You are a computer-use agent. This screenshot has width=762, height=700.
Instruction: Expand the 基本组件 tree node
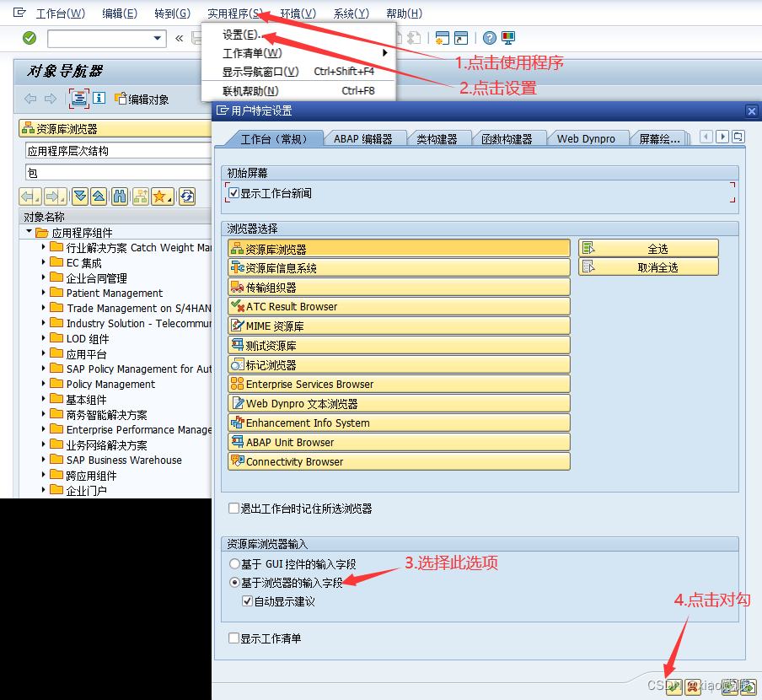(x=43, y=399)
